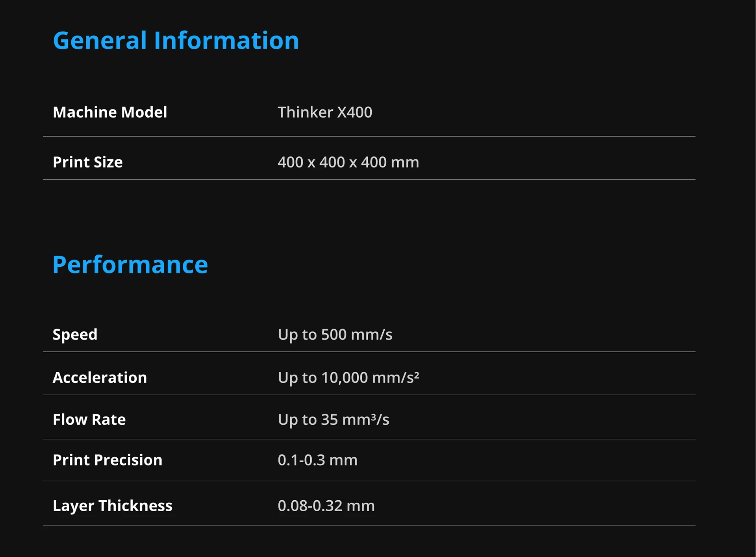Select the Thinker X400 value text
This screenshot has height=557, width=756.
[325, 112]
